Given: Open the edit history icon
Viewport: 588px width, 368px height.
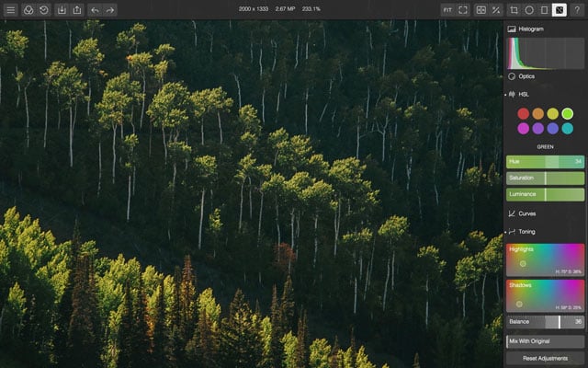Looking at the screenshot, I should click(x=44, y=10).
